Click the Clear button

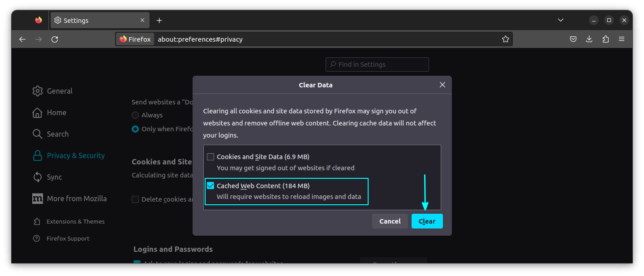pos(427,221)
